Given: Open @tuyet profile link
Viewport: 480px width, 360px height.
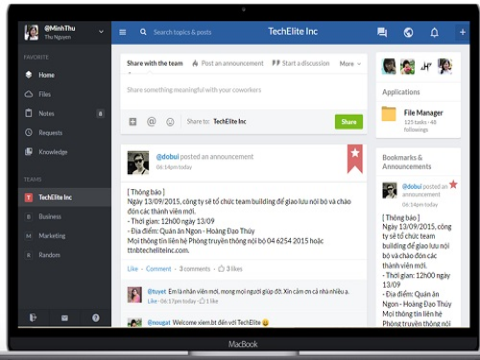Looking at the screenshot, I should pyautogui.click(x=157, y=292).
